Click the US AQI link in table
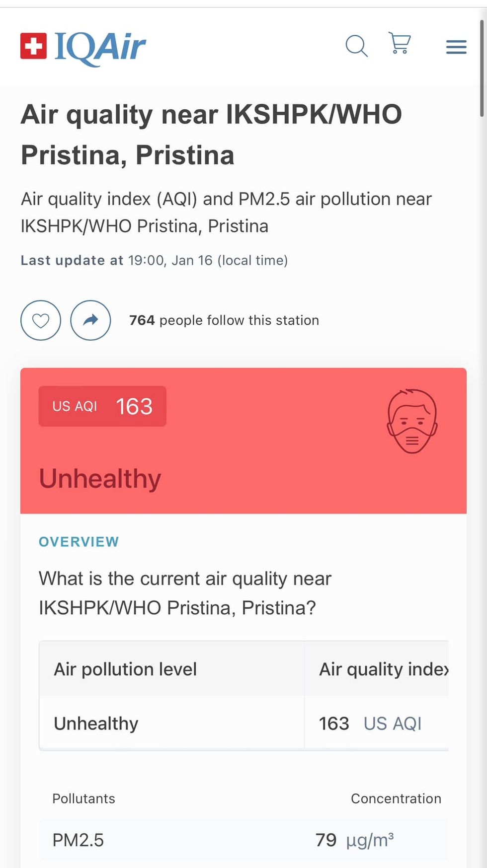Image resolution: width=487 pixels, height=868 pixels. coord(392,723)
